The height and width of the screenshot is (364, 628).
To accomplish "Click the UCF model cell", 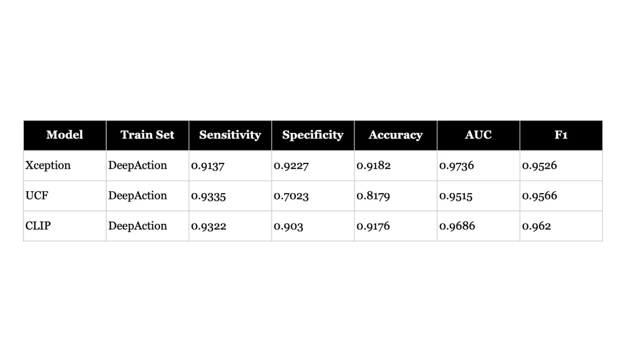I will (x=37, y=196).
